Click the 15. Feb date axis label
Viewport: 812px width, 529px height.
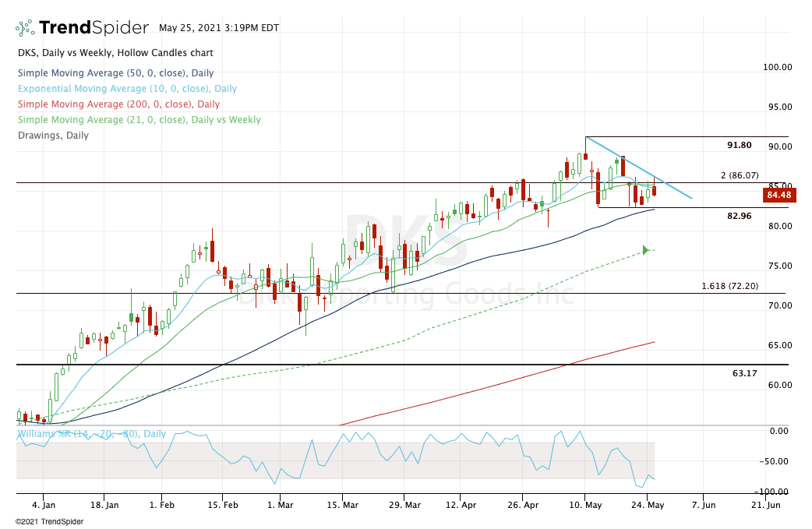pos(223,505)
